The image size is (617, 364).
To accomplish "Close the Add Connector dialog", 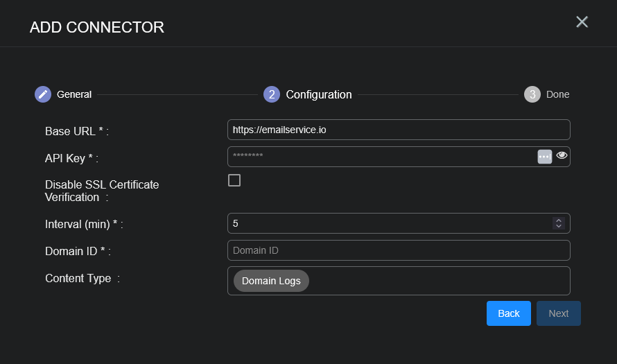I will click(x=582, y=21).
